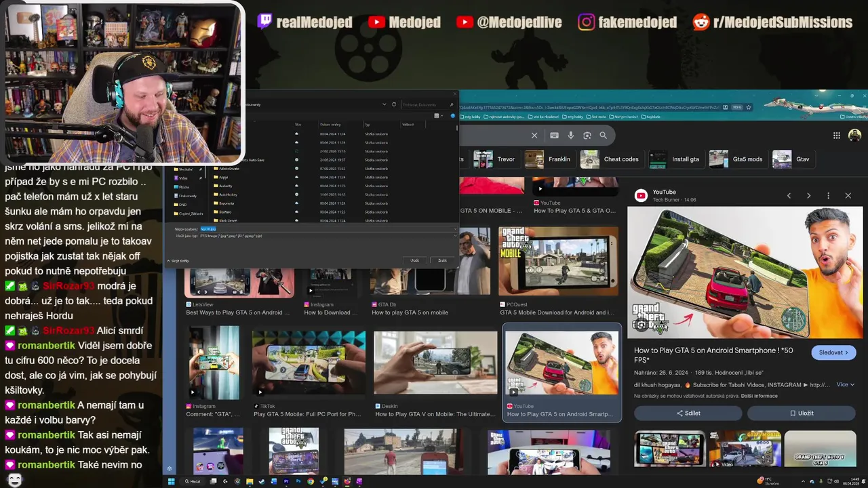
Task: Go to next image in preview panel
Action: click(808, 196)
